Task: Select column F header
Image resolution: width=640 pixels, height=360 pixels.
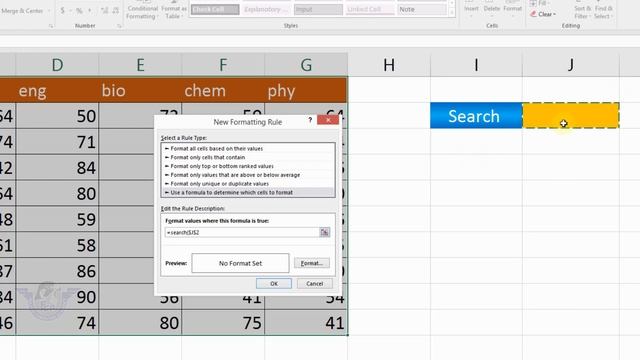Action: tap(223, 64)
